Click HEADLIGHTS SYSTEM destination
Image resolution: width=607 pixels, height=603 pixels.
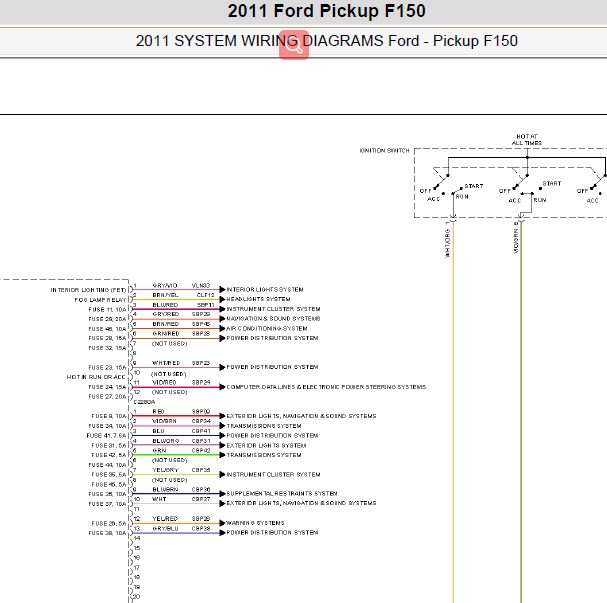(x=258, y=299)
